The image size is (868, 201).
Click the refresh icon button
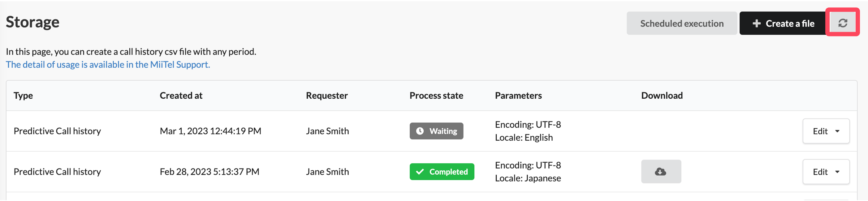point(842,23)
